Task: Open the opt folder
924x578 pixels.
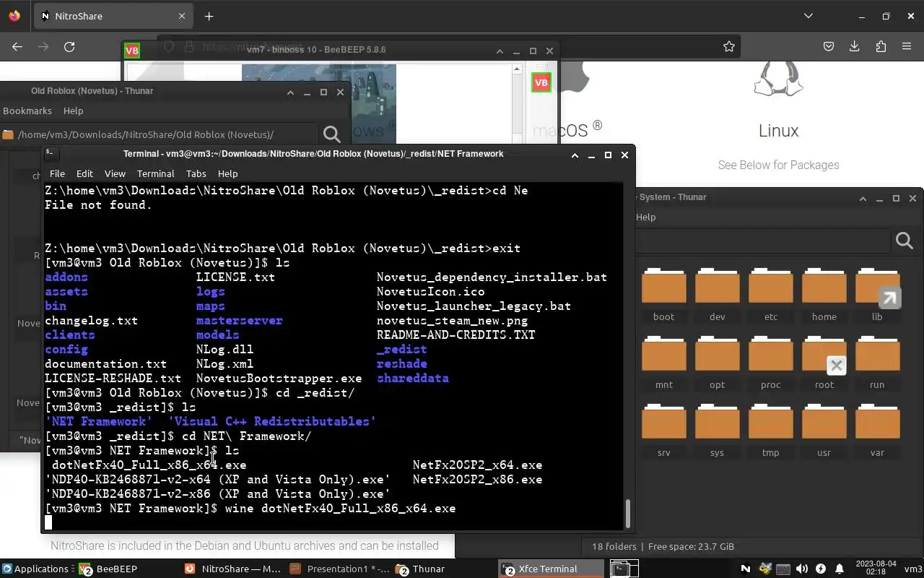Action: click(x=717, y=363)
